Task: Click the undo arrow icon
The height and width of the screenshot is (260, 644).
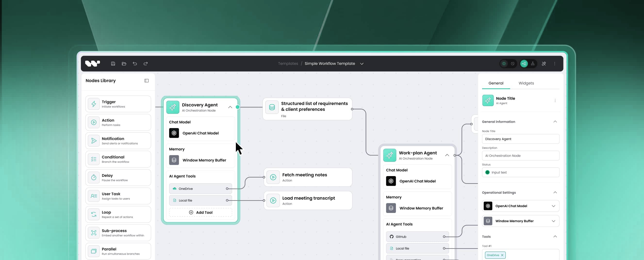Action: (x=135, y=64)
